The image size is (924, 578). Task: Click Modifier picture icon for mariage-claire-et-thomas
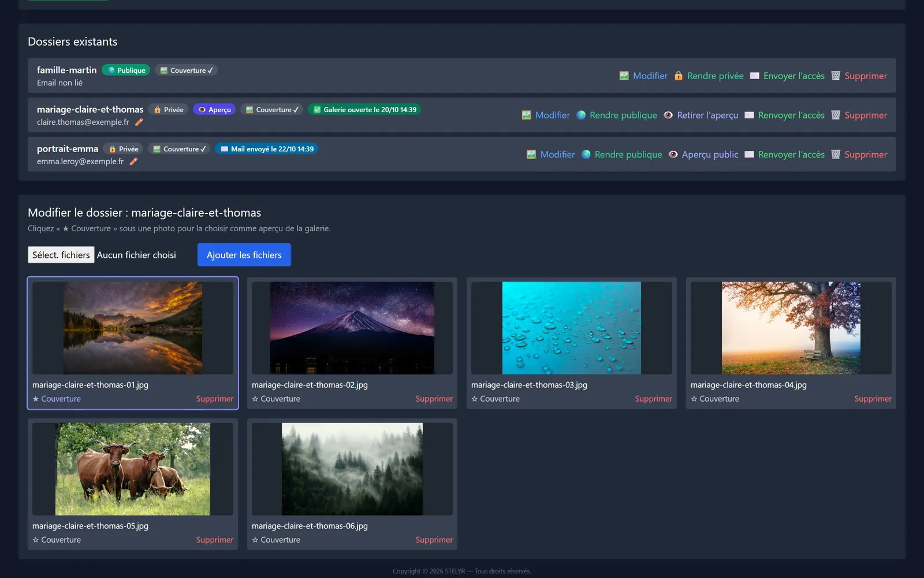[x=526, y=115]
